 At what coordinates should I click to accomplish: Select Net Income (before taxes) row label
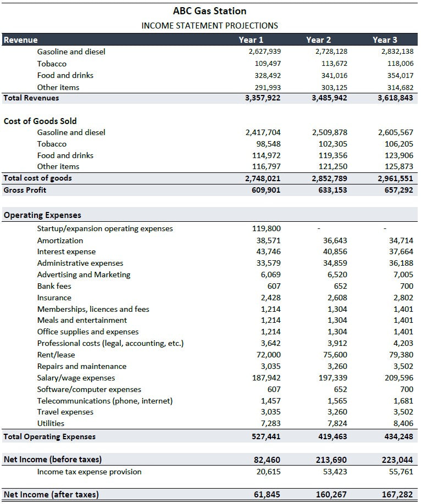[x=53, y=459]
